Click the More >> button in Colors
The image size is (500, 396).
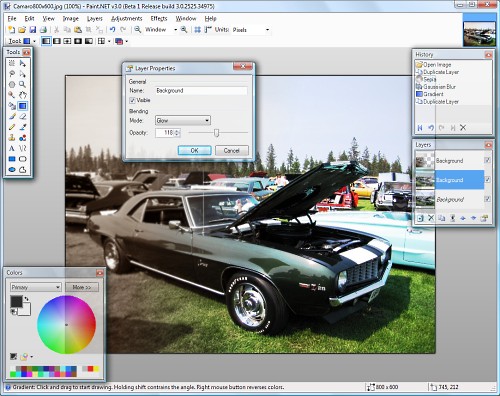[x=82, y=287]
